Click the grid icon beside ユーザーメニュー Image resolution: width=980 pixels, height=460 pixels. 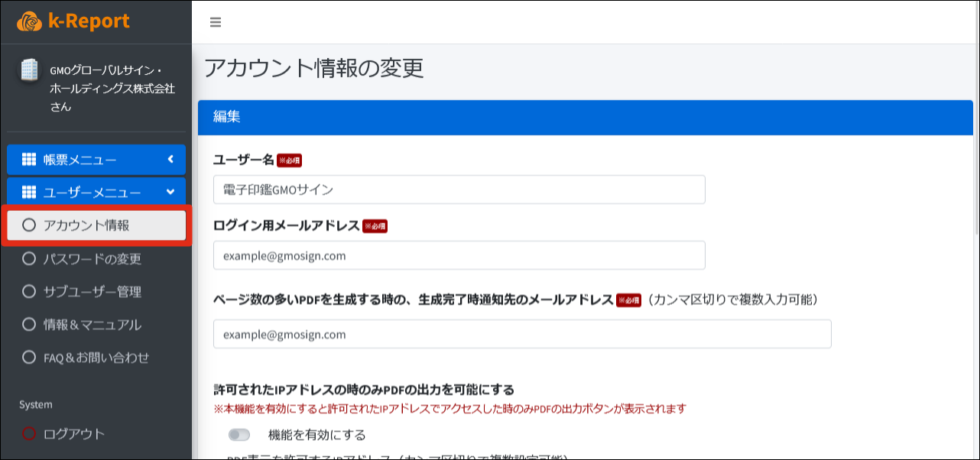pyautogui.click(x=29, y=193)
